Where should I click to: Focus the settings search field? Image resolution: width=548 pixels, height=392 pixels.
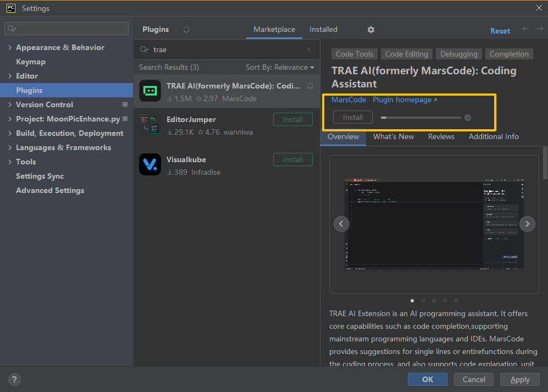[67, 29]
